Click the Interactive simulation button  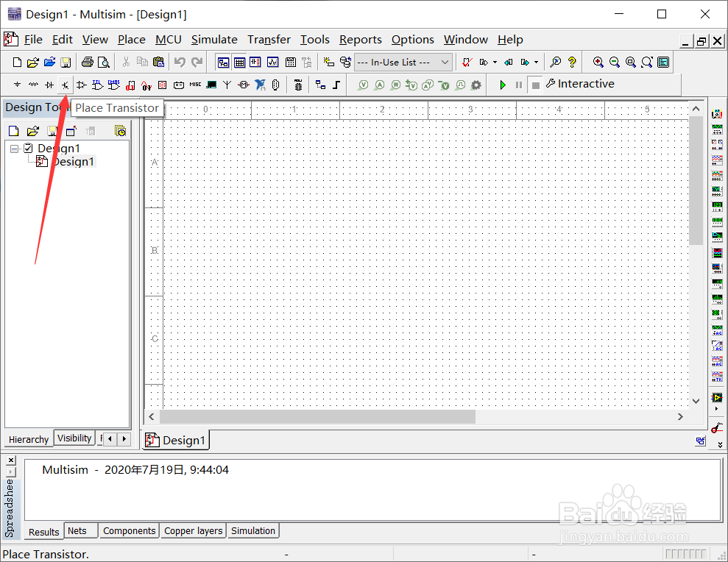(580, 84)
